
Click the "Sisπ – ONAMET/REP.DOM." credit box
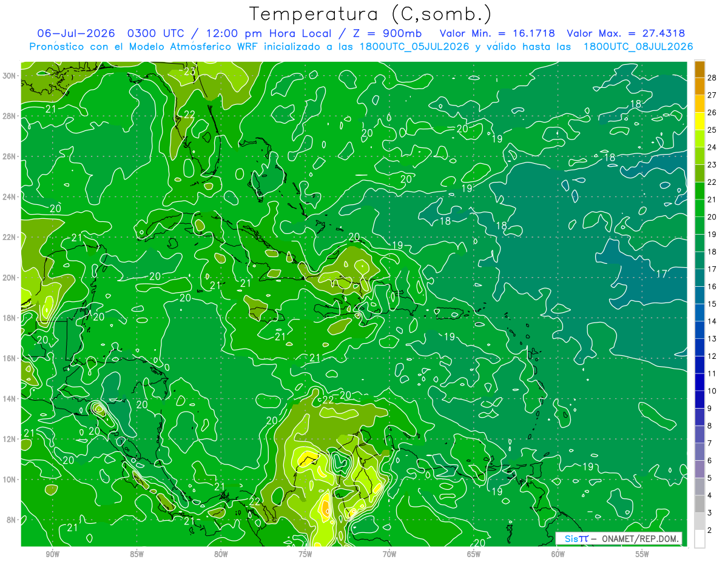point(619,538)
